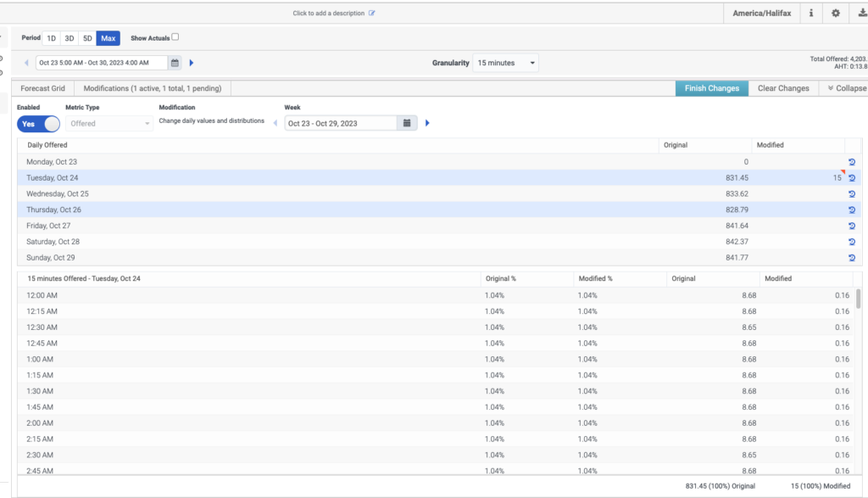Check the Show Actuals checkbox
The image size is (868, 498).
click(x=175, y=37)
